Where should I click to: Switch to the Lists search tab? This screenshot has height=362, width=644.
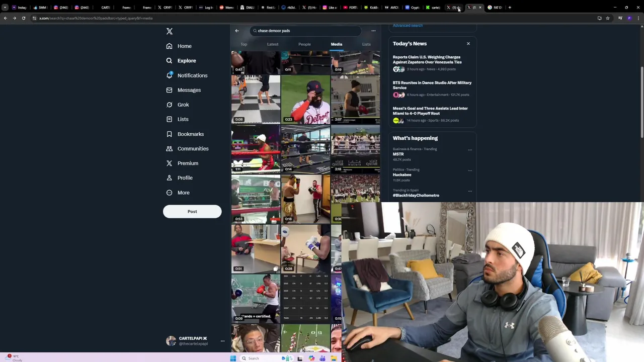[366, 44]
